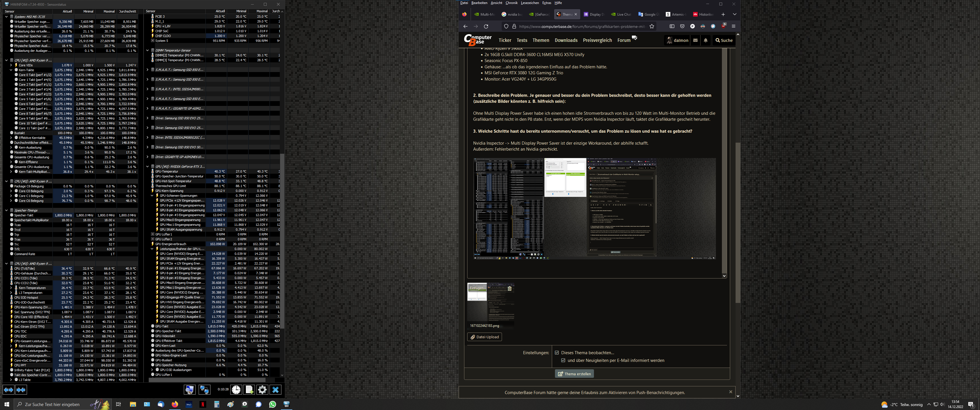Click expand columns double-arrow icon
The height and width of the screenshot is (410, 980).
coord(8,389)
